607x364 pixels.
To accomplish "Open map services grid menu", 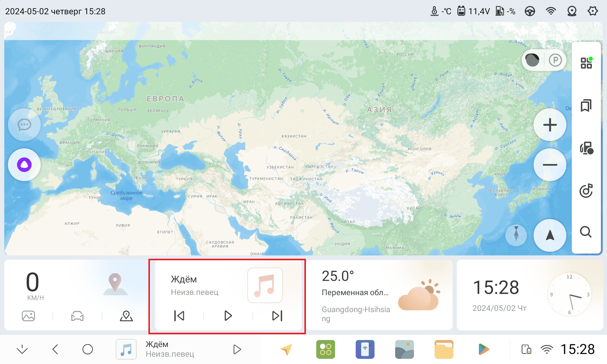I will tap(586, 63).
